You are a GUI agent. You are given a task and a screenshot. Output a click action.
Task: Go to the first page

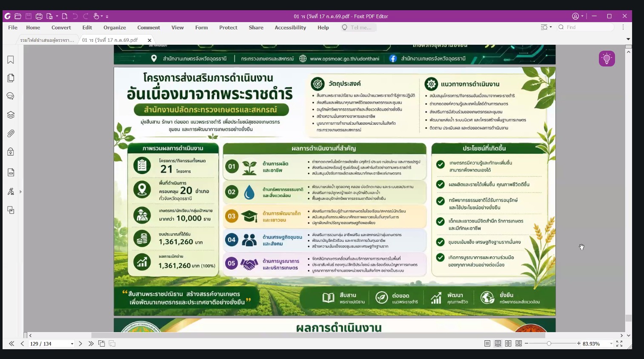[x=11, y=344]
